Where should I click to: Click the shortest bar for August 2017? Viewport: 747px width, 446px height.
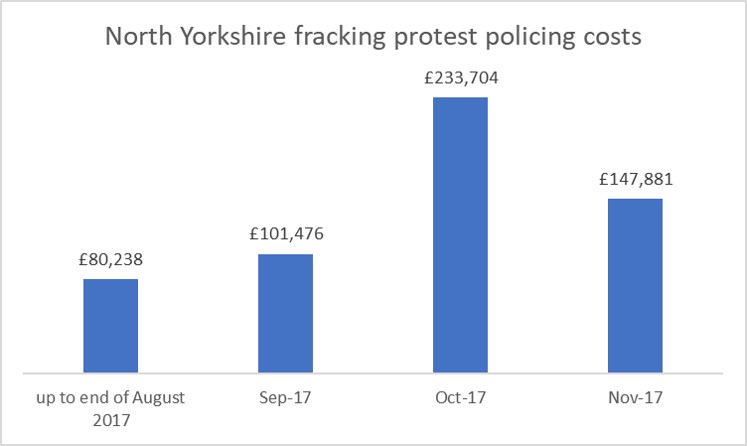(x=110, y=326)
